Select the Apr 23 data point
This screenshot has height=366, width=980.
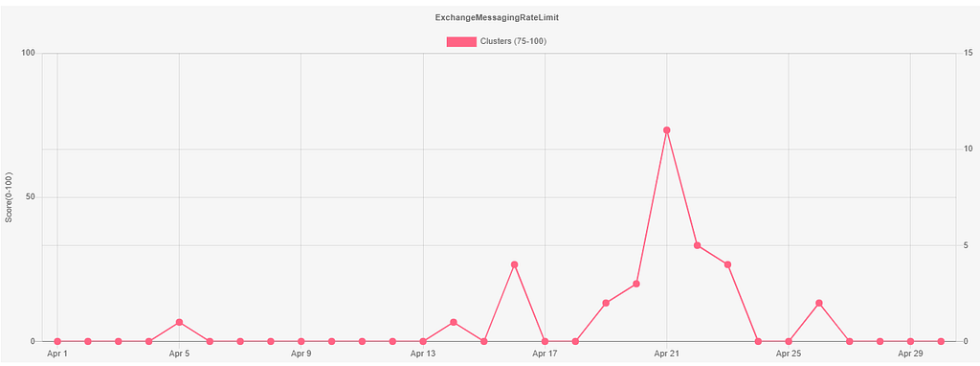tap(727, 264)
